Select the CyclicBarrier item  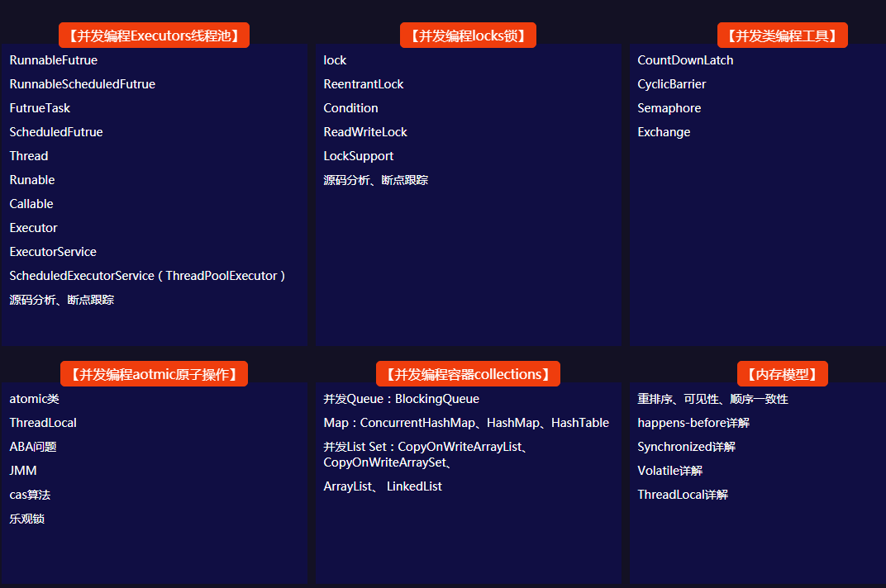pos(671,84)
